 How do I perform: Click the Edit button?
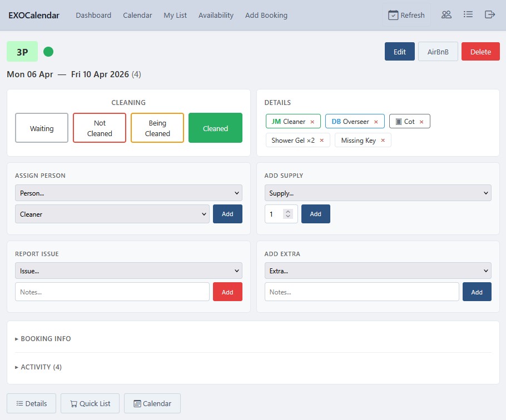click(x=399, y=51)
